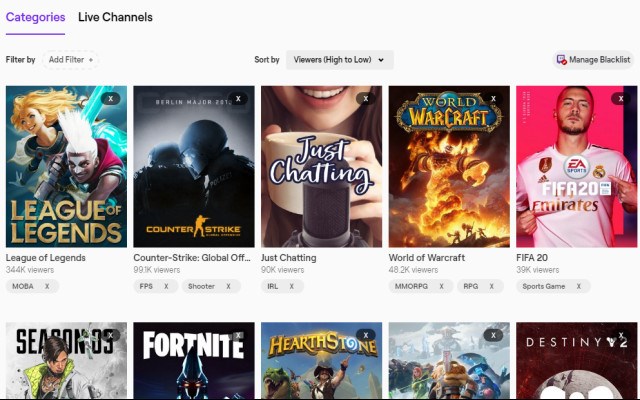
Task: Click the League of Legends title link
Action: pos(46,258)
